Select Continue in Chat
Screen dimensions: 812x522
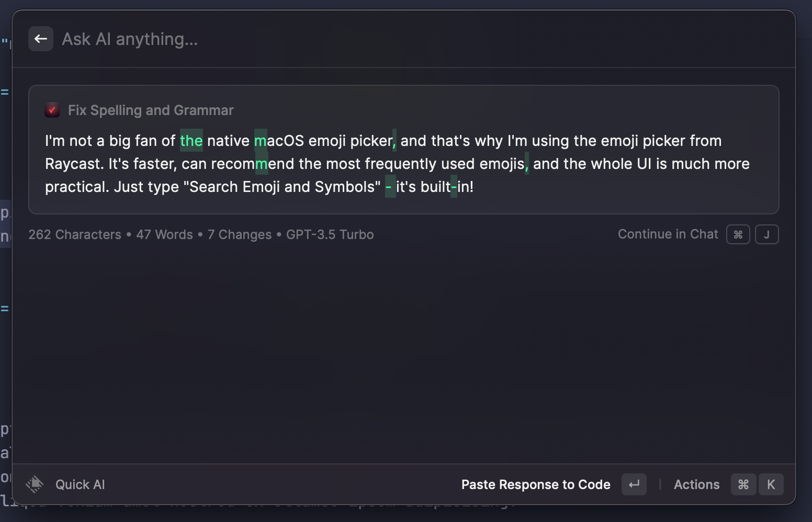[x=668, y=234]
